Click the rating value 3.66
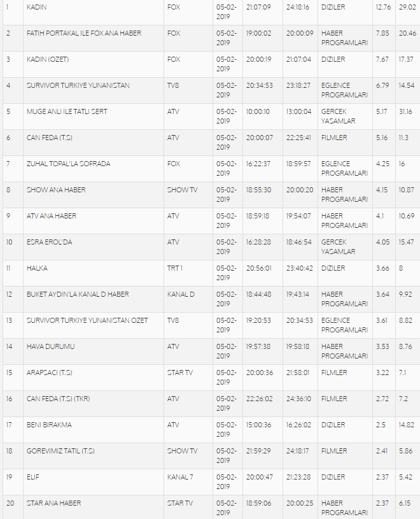420x519 pixels. [x=382, y=269]
